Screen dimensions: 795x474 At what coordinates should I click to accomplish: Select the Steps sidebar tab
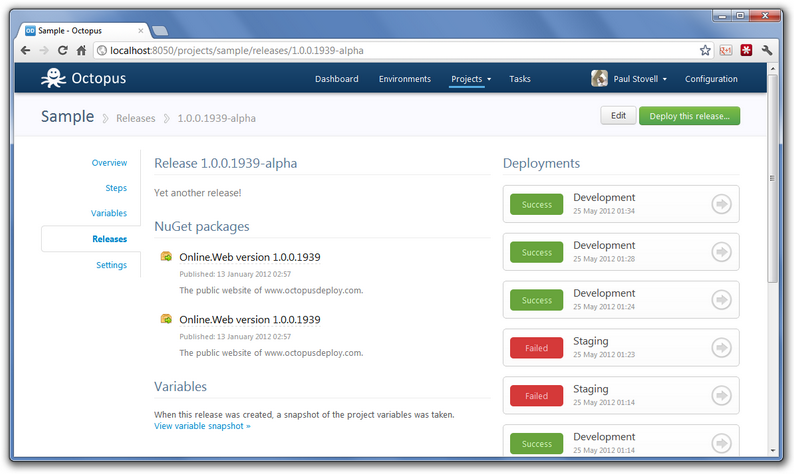(x=116, y=188)
